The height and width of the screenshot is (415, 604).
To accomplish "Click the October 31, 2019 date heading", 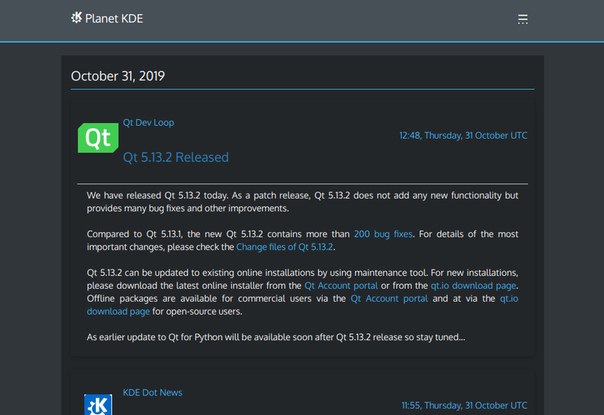I will tap(118, 76).
